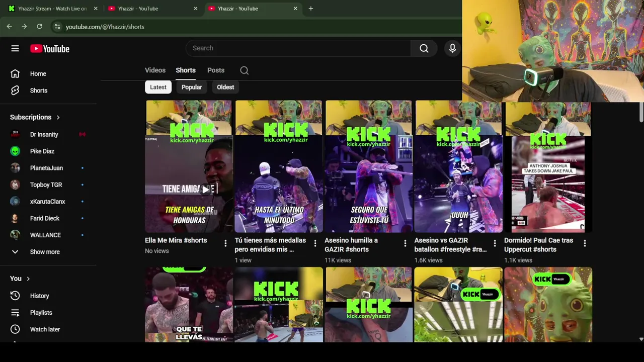
Task: Open options for Tú tienes más medallas short
Action: click(315, 243)
